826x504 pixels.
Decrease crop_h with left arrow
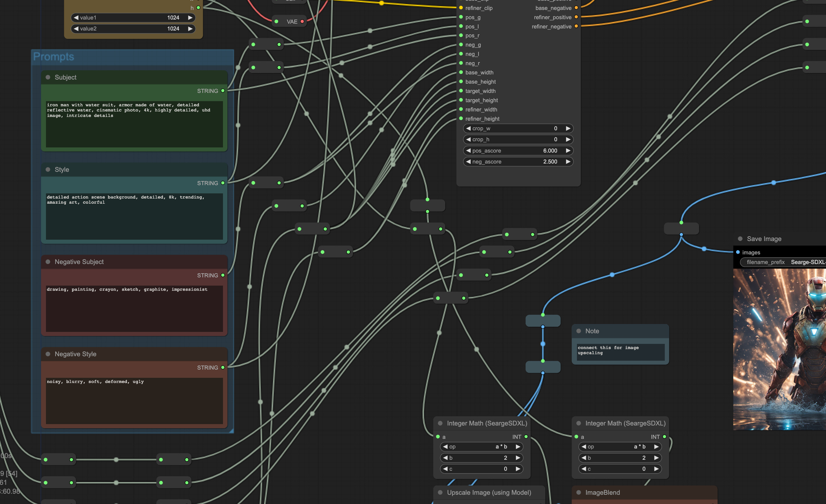pyautogui.click(x=468, y=139)
